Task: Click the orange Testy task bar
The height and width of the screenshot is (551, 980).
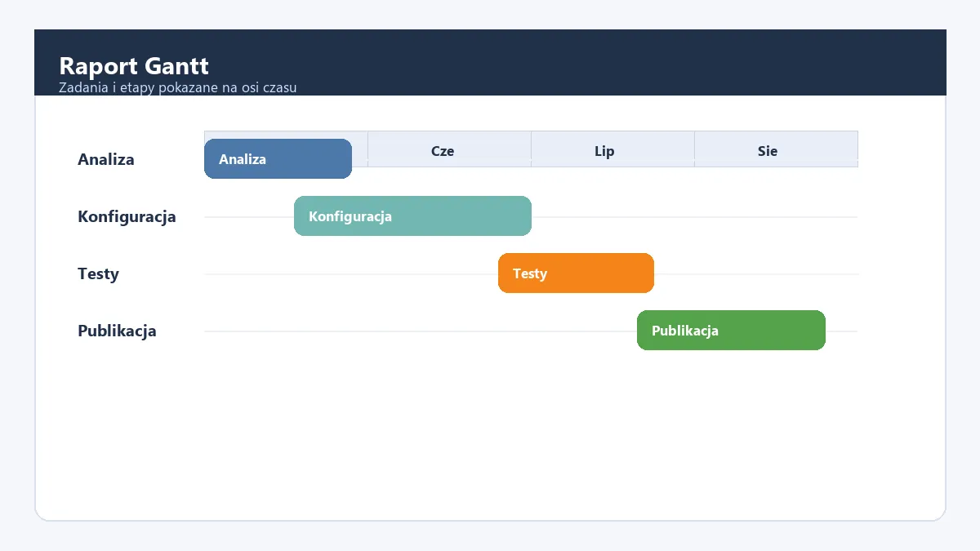Action: [576, 273]
